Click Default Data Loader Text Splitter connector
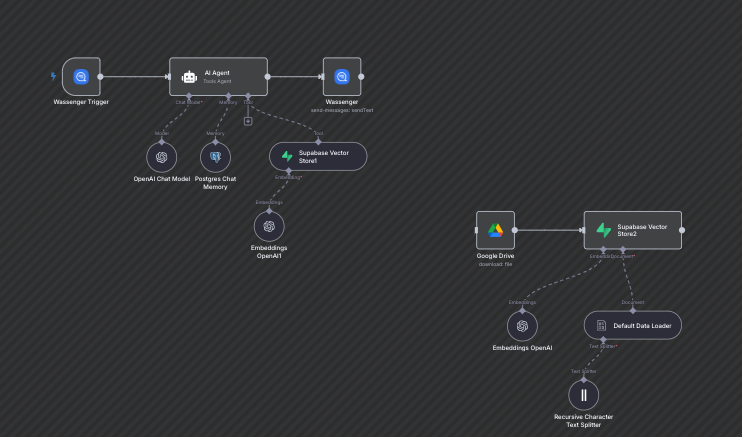 603,340
